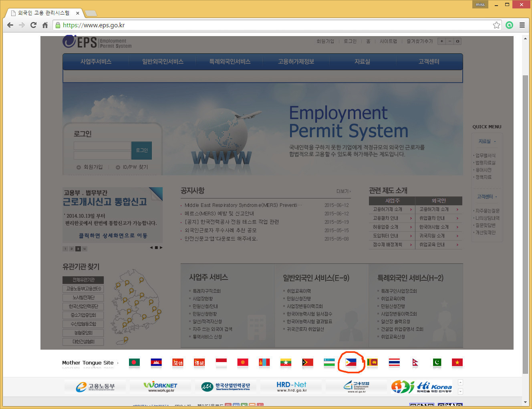Open the HRD-Net banner link
This screenshot has height=409, width=532.
pos(291,387)
